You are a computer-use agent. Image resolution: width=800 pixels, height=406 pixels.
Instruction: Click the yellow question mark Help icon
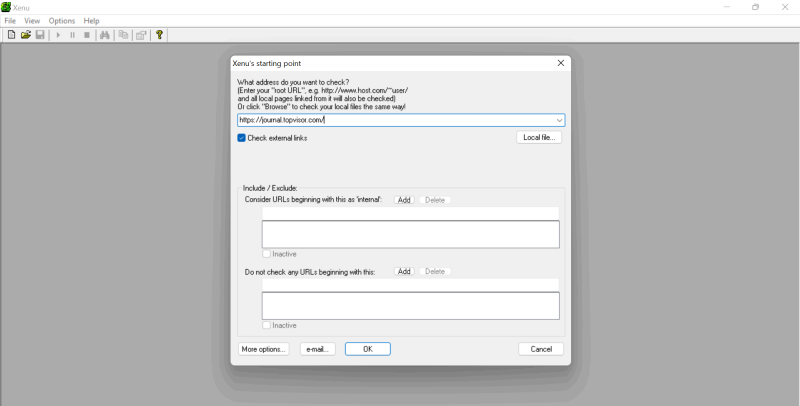[x=159, y=35]
